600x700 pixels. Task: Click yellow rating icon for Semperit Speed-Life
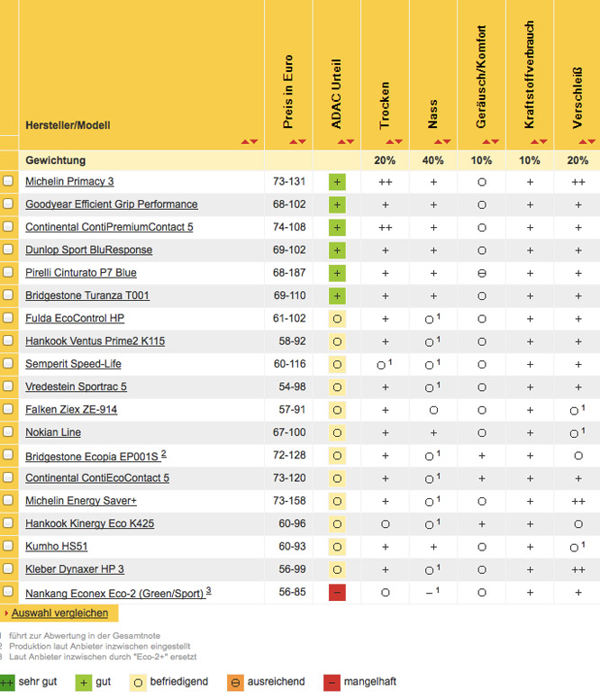337,364
